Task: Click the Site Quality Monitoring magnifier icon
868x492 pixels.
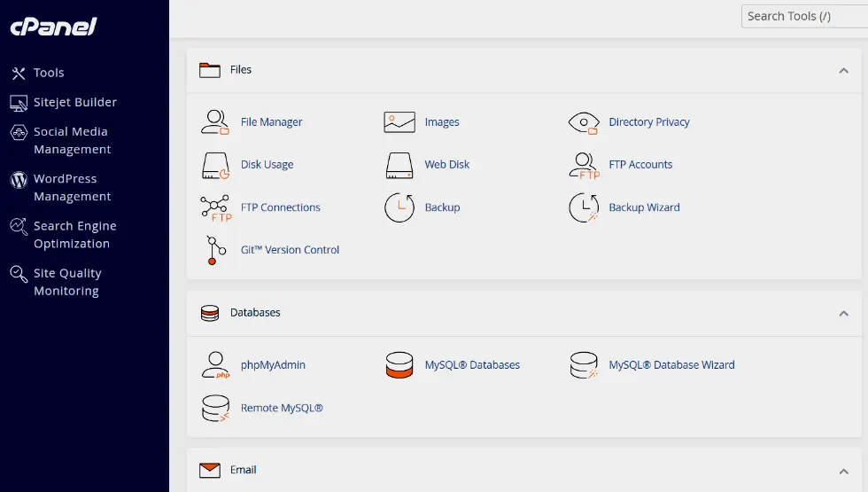Action: coord(19,274)
